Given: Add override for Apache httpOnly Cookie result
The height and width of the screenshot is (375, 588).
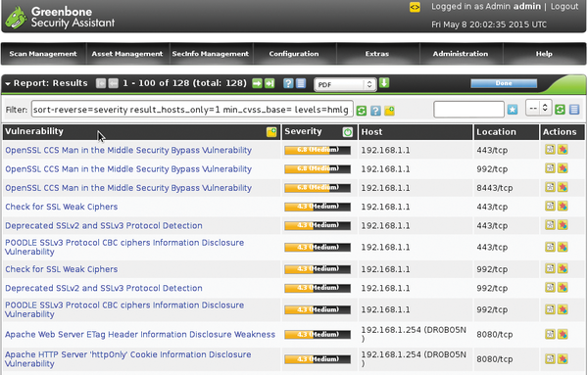Looking at the screenshot, I should pos(563,359).
